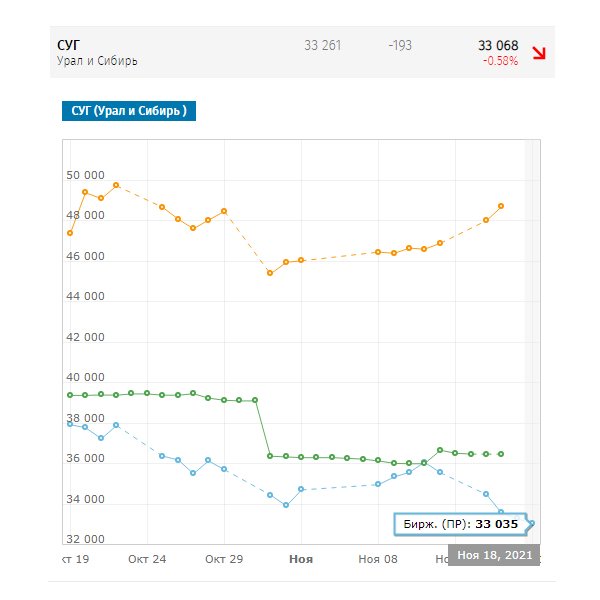Viewport: 600px width, 600px height.
Task: Click the blue line lowest point near 34 000
Action: (x=286, y=505)
